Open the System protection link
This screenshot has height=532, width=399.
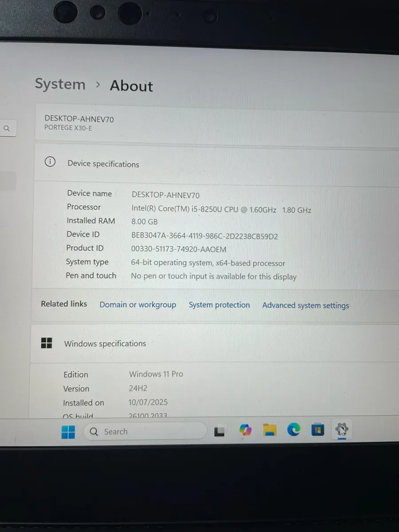(219, 305)
